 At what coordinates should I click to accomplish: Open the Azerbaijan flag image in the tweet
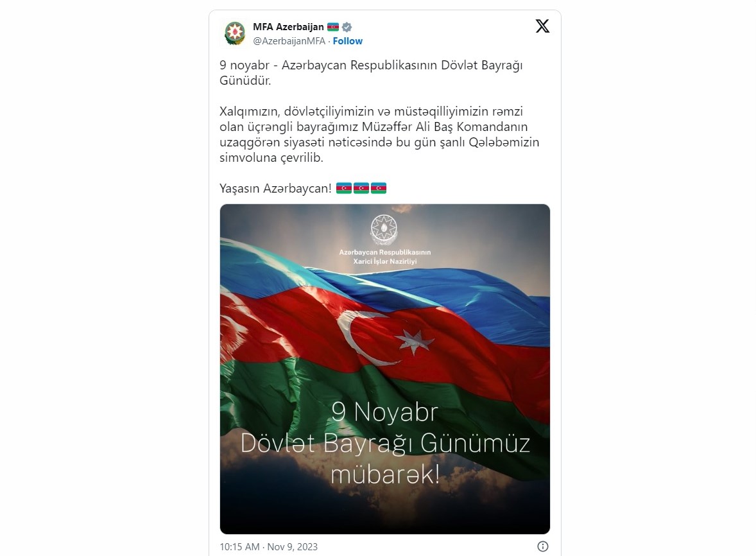(x=385, y=369)
